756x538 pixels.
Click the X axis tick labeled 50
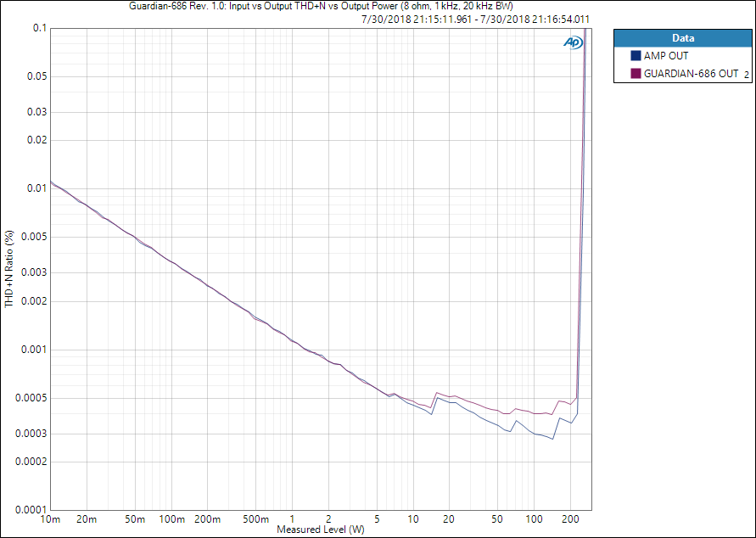497,519
